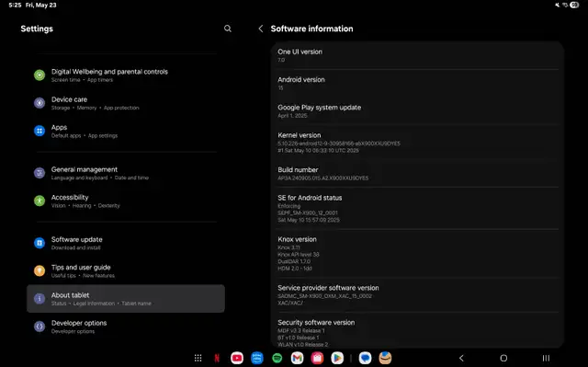Click the Accessibility icon
Image resolution: width=588 pixels, height=367 pixels.
[x=40, y=201]
